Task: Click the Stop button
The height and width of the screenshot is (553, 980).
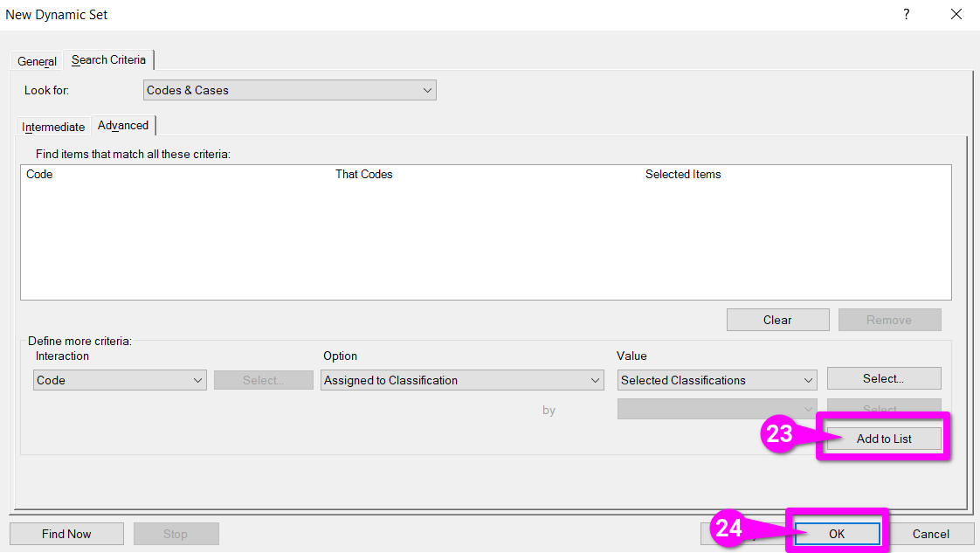Action: point(175,534)
